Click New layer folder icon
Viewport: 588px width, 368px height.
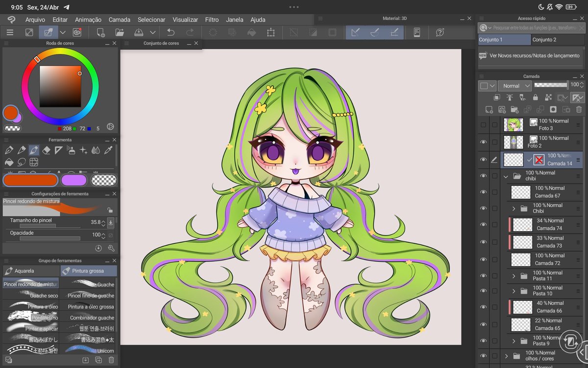pos(514,110)
